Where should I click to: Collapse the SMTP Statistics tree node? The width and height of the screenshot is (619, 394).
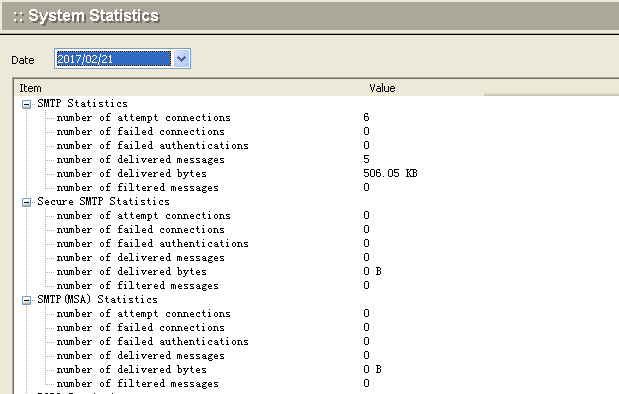pyautogui.click(x=26, y=104)
